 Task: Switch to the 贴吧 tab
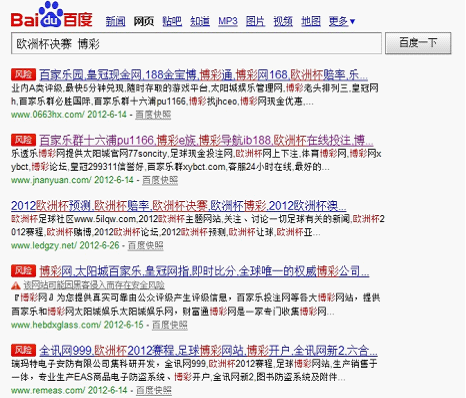pos(172,21)
